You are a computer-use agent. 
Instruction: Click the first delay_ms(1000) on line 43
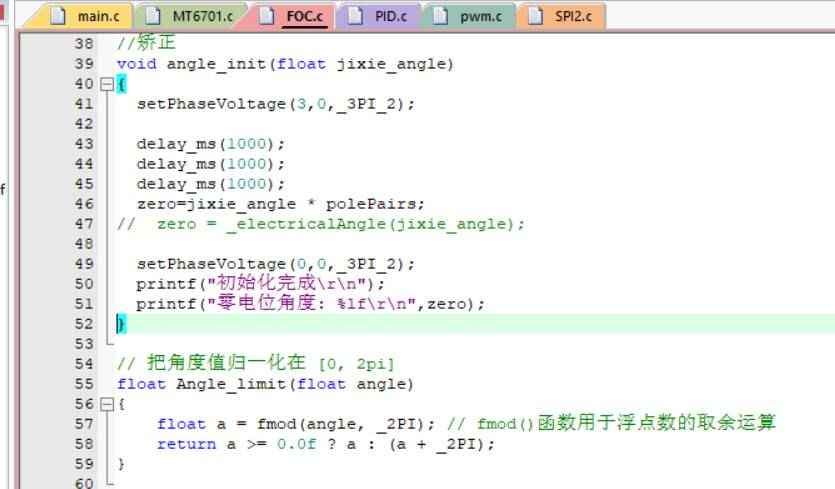211,144
